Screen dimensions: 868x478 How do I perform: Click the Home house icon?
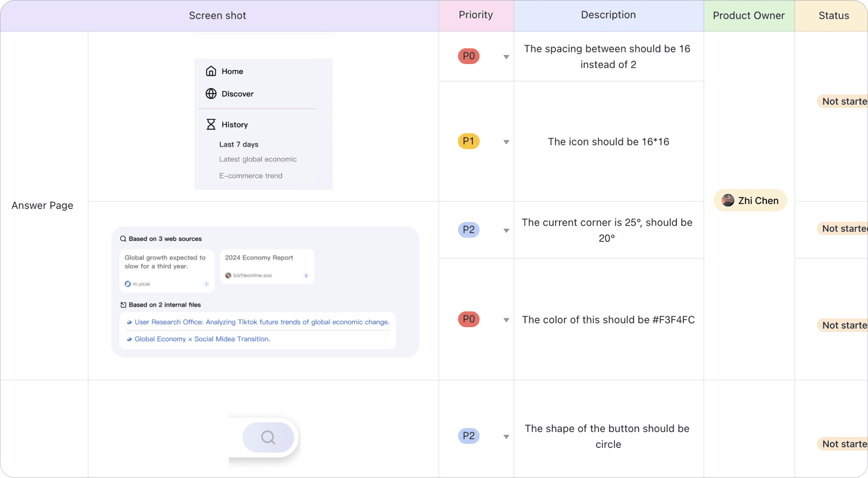tap(211, 71)
